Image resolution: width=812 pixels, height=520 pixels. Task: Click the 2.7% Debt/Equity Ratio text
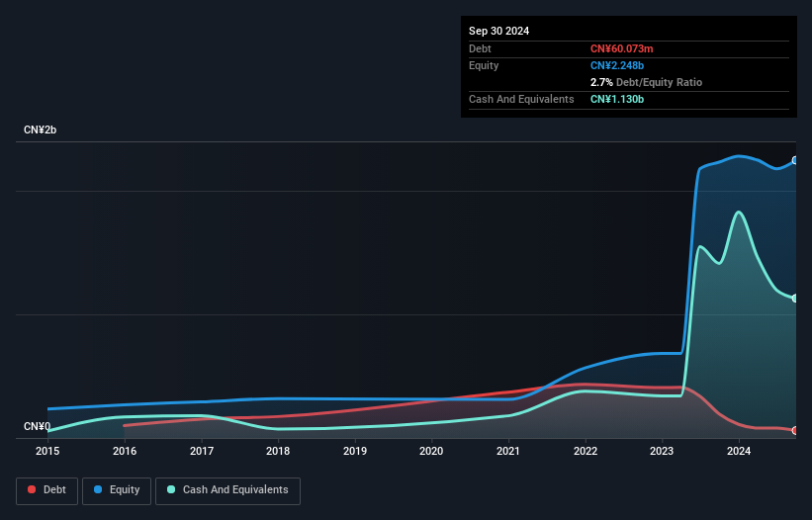646,82
